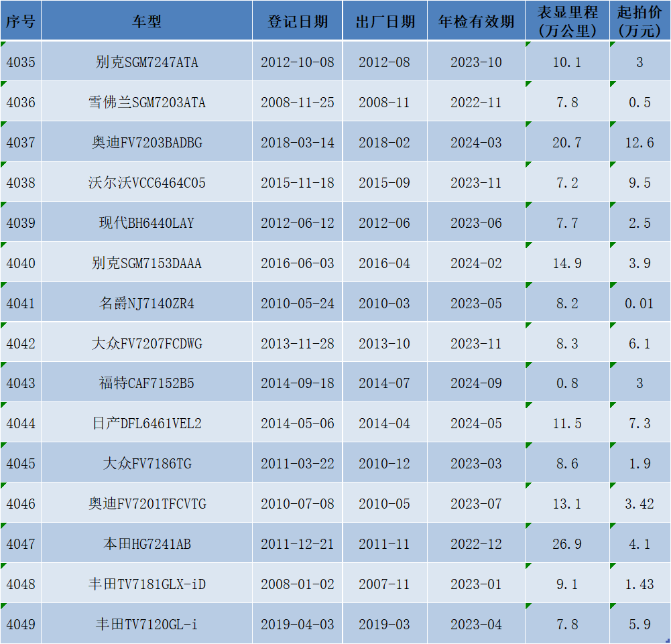
Task: Select starting price 5.9 cell
Action: pyautogui.click(x=639, y=624)
